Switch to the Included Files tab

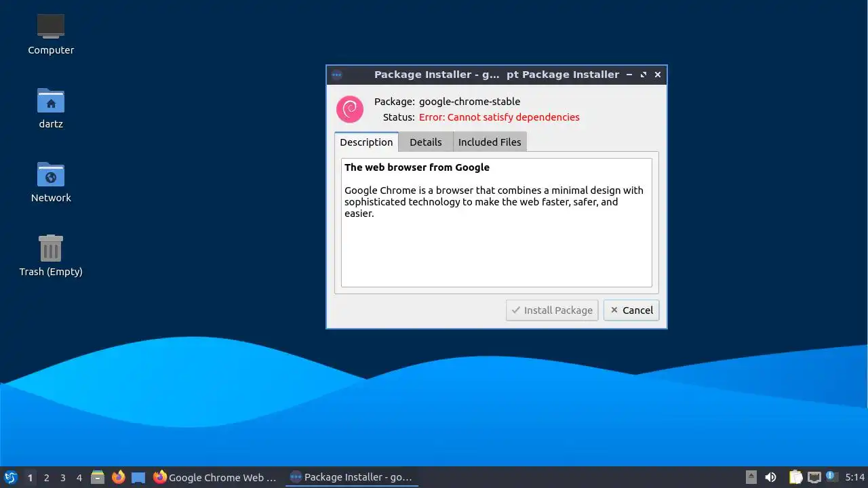pos(490,142)
